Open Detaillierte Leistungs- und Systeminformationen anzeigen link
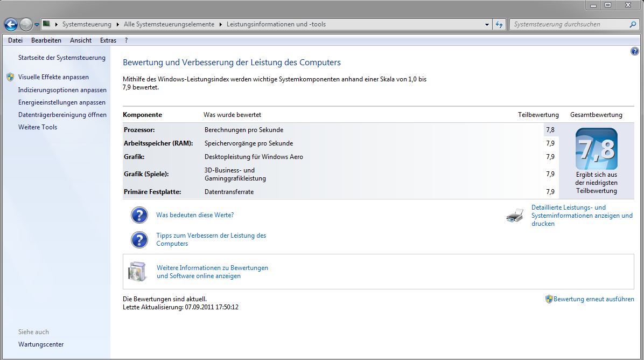This screenshot has width=644, height=360. (582, 216)
